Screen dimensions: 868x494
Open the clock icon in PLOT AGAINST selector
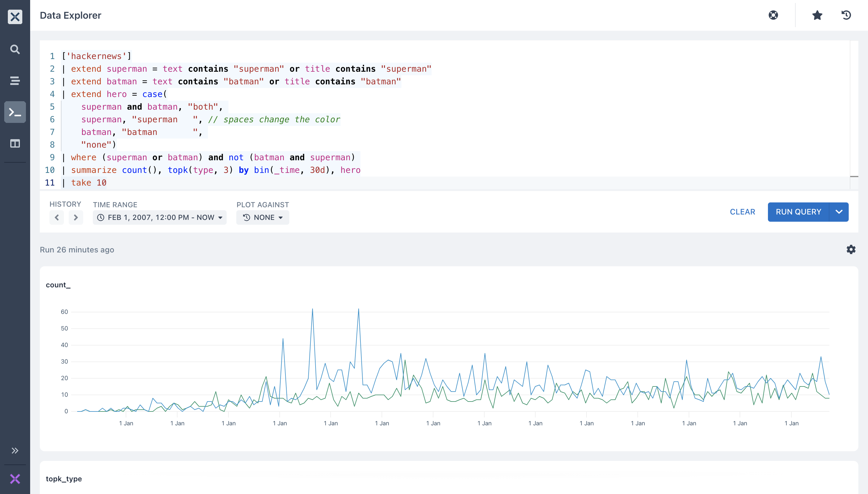pyautogui.click(x=247, y=217)
